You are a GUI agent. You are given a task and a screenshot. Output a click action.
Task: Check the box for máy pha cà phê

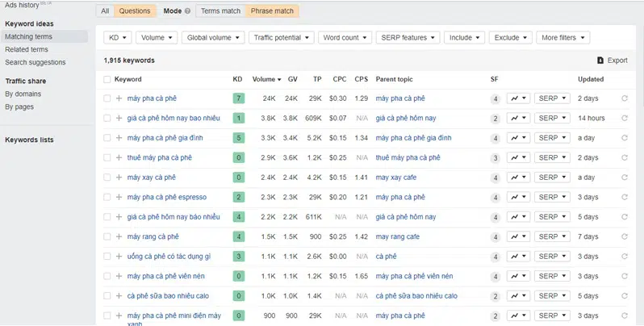[x=107, y=98]
